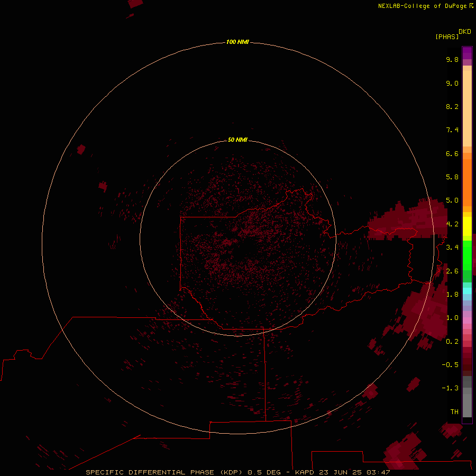Click the 0.5 DEG elevation text
Screen dimensions: 476x476
pyautogui.click(x=264, y=472)
